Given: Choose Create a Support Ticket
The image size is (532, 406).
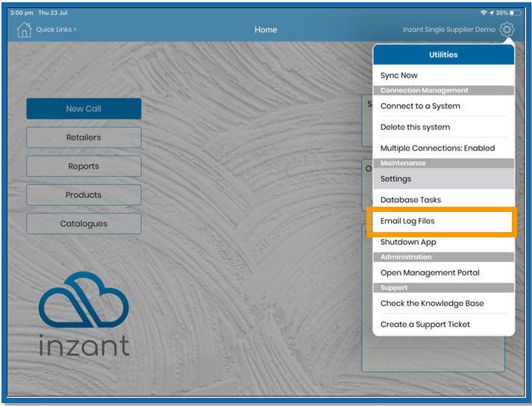Looking at the screenshot, I should [443, 324].
